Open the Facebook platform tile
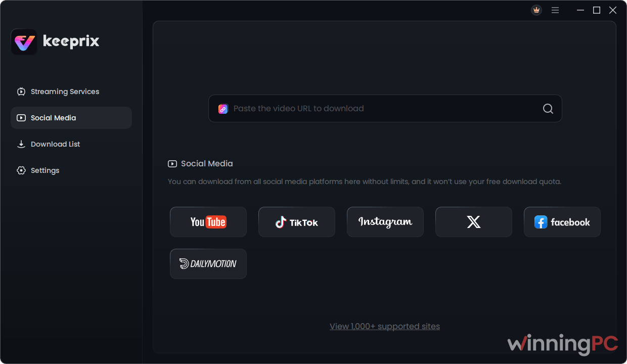 pyautogui.click(x=562, y=222)
